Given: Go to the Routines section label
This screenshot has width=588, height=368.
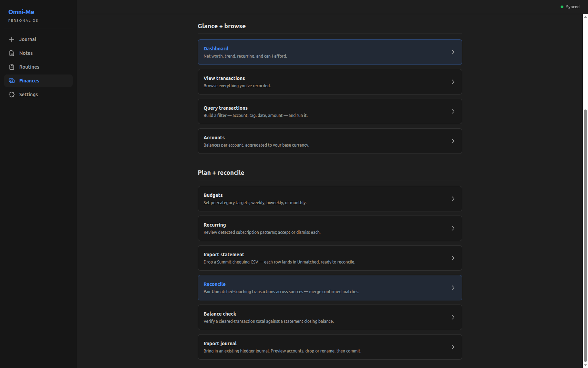Looking at the screenshot, I should coord(29,67).
